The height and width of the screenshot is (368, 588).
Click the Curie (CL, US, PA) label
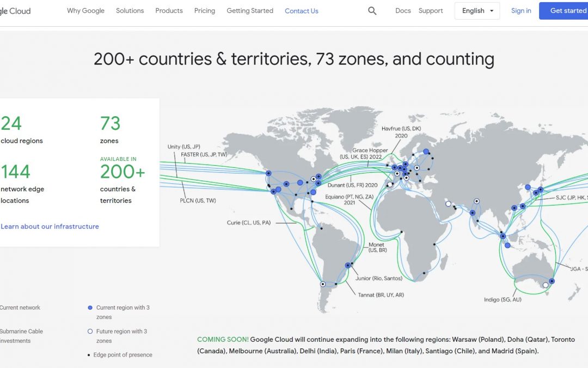click(249, 222)
